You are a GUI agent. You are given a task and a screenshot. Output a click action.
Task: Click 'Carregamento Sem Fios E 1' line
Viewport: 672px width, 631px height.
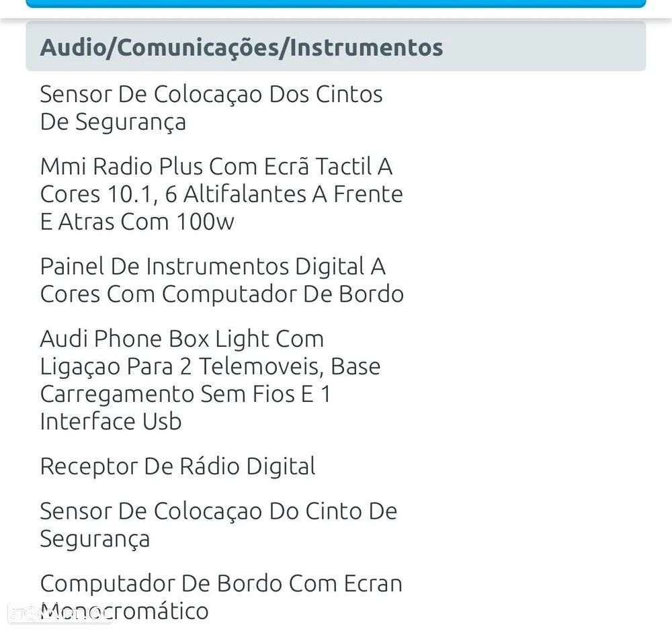coord(185,394)
